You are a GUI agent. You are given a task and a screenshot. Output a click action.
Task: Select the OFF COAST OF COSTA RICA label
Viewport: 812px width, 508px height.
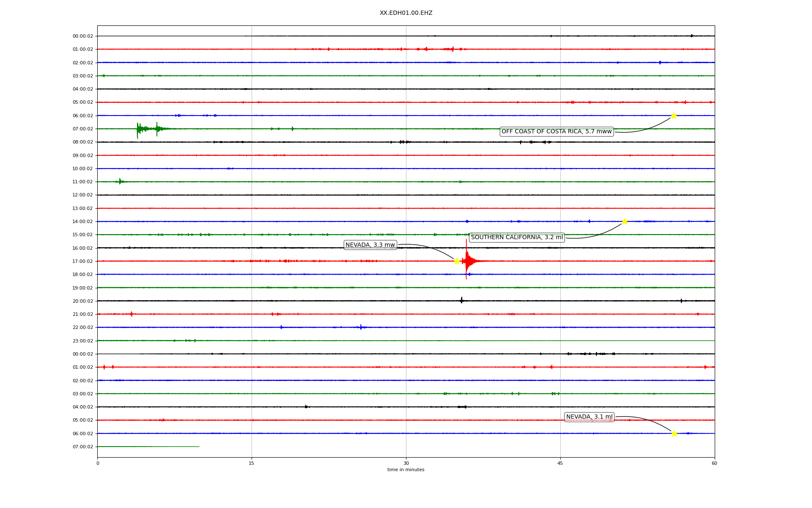[x=556, y=132]
